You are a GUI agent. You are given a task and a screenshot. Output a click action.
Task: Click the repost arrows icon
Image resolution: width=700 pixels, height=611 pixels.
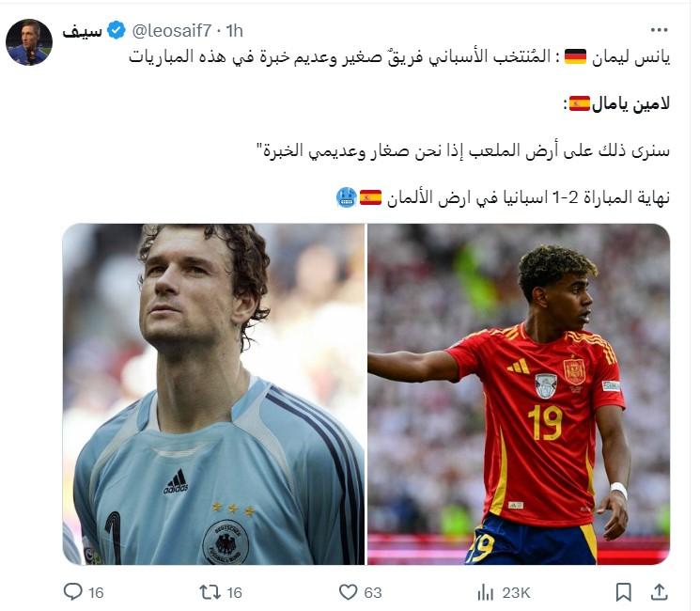pyautogui.click(x=210, y=592)
